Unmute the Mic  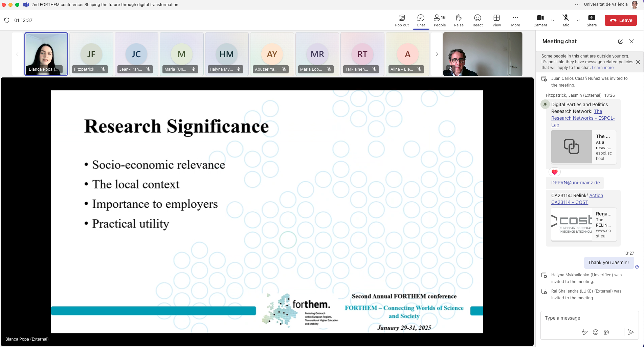click(x=566, y=20)
